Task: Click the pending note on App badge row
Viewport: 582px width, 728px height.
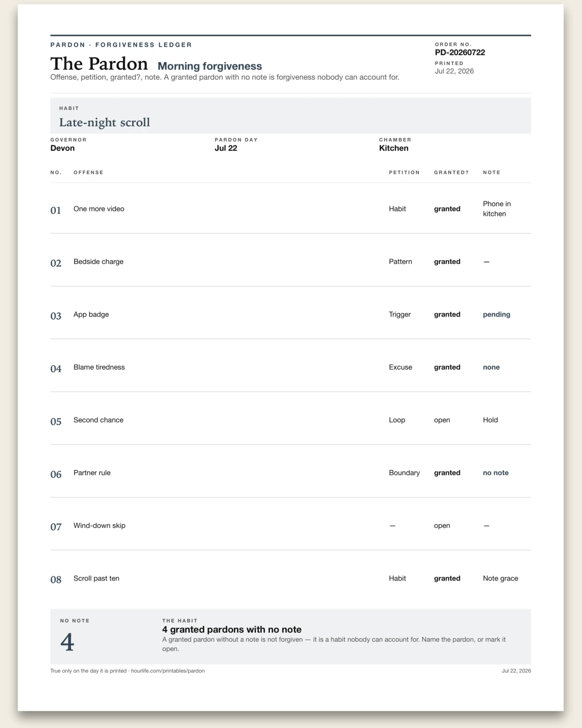Action: [x=497, y=314]
